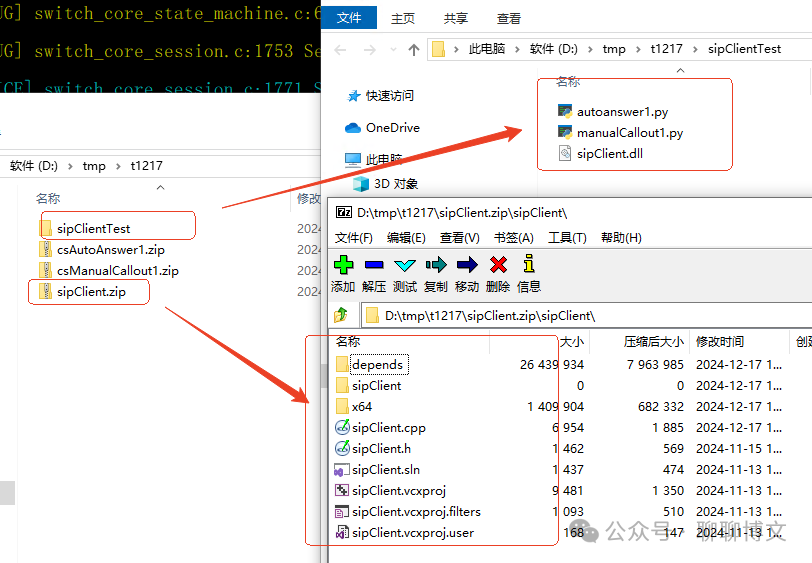This screenshot has height=563, width=812.
Task: Click the 7-Zip 复制 (Copy) toolbar icon
Action: point(436,265)
